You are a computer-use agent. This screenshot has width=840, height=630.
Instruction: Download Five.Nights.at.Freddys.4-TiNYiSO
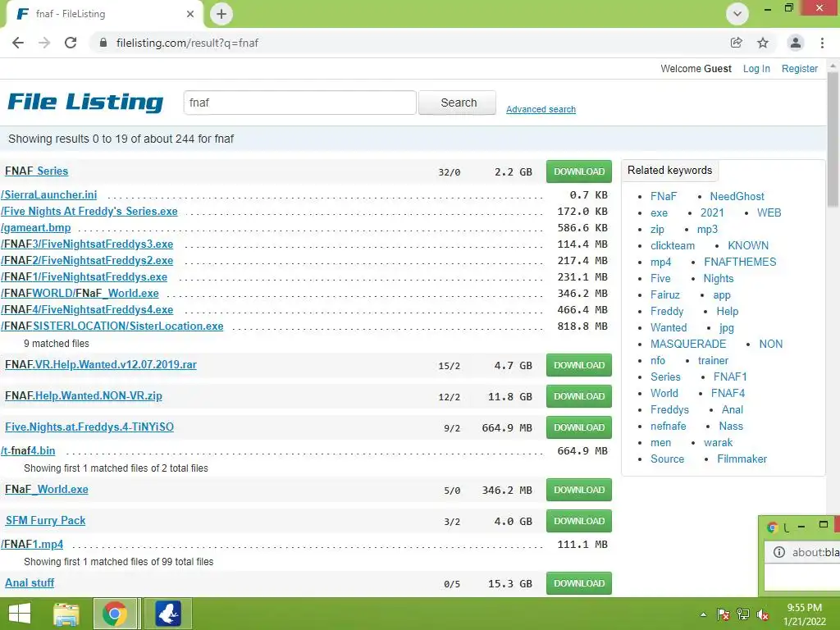[x=579, y=427]
